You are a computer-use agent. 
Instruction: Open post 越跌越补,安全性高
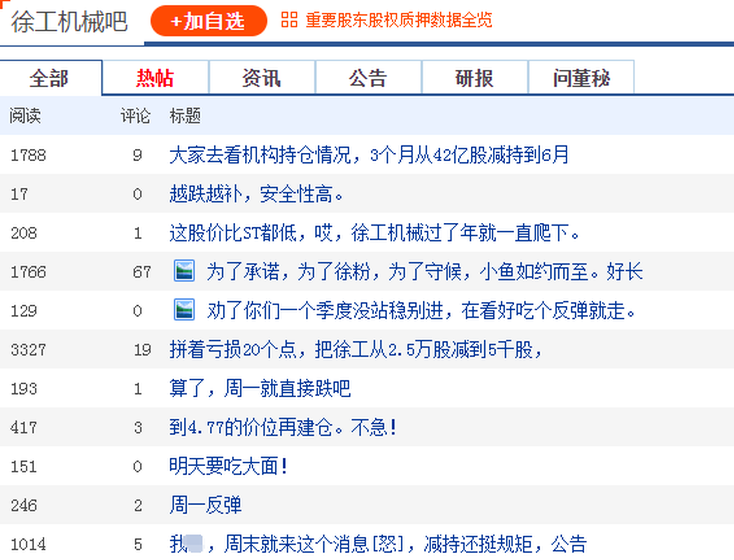tap(256, 194)
